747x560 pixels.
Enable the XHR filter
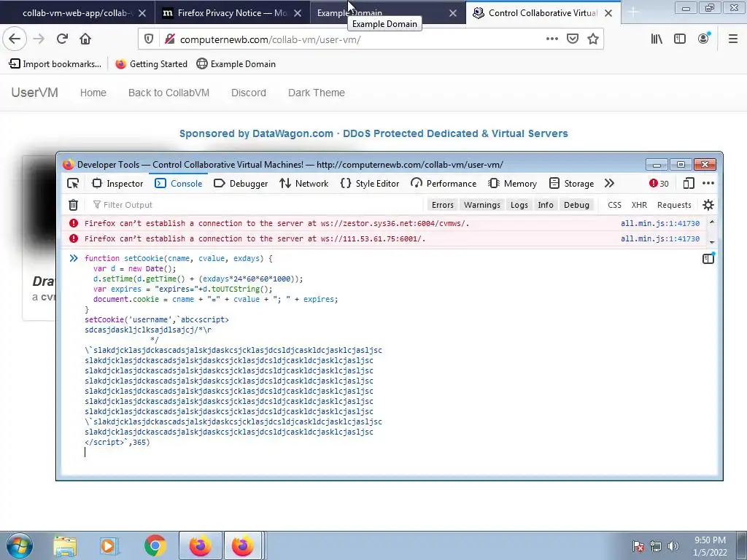(639, 205)
